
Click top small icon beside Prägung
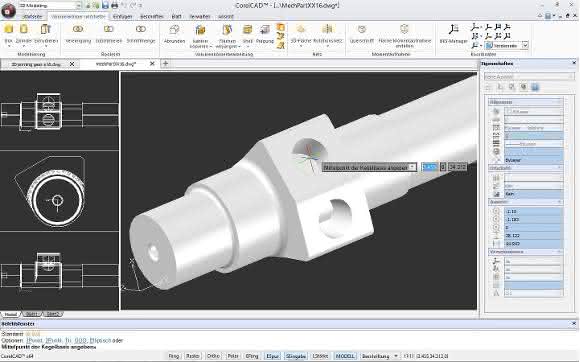coord(281,27)
